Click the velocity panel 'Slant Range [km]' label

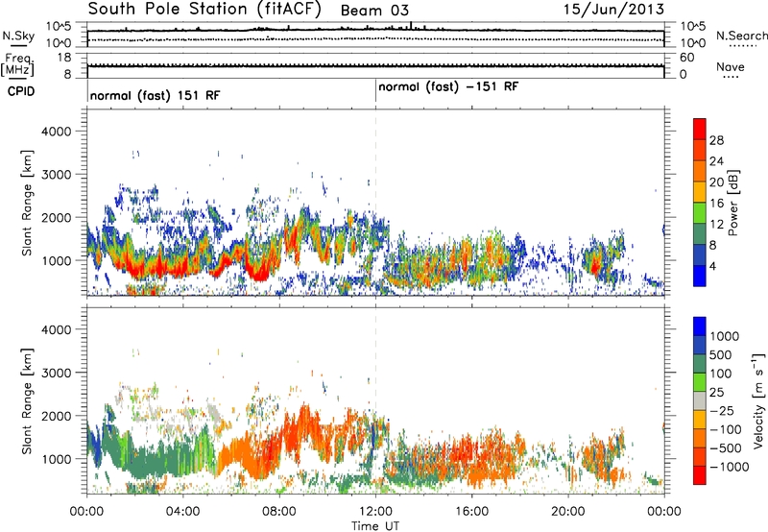27,400
